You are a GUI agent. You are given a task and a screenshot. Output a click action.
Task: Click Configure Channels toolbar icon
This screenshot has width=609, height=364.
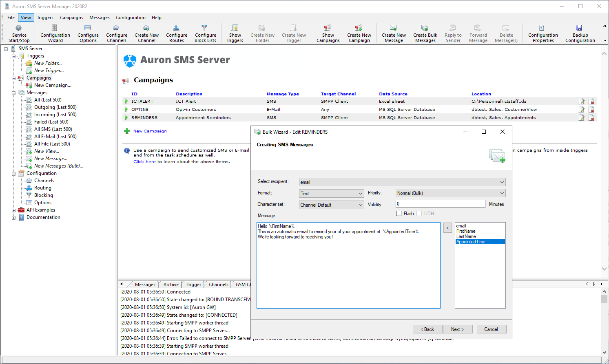117,33
